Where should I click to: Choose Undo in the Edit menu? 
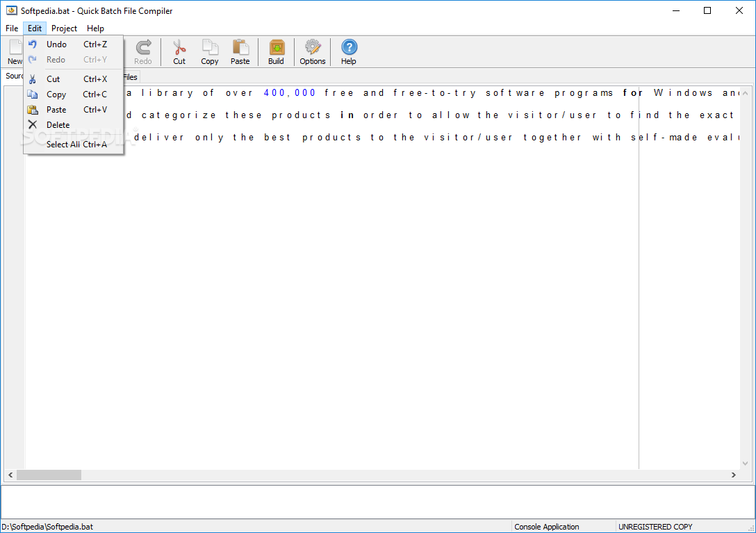73,44
